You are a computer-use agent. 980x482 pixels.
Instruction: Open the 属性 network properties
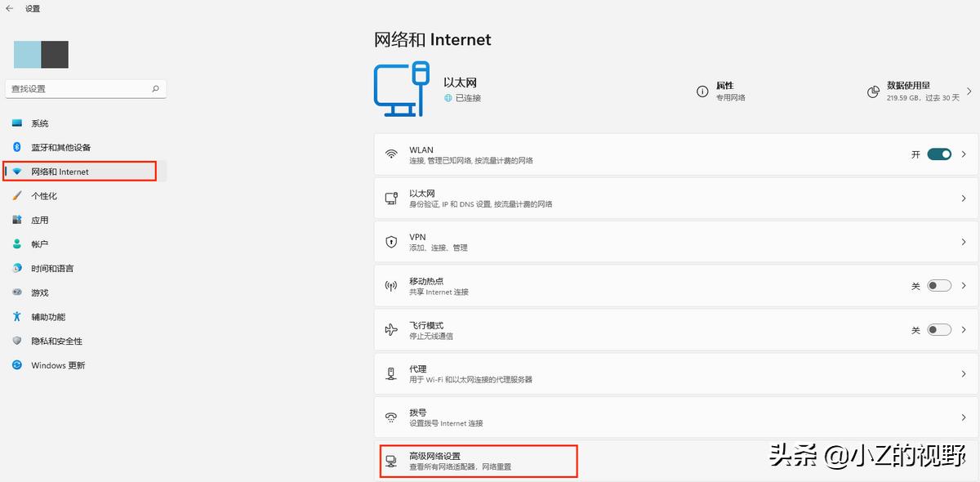724,90
